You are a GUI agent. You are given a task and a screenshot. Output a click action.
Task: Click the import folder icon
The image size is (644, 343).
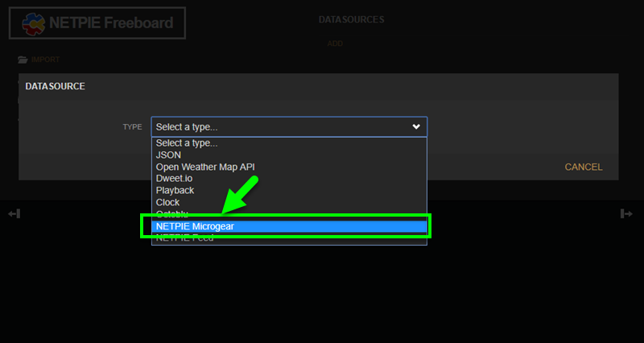[23, 60]
